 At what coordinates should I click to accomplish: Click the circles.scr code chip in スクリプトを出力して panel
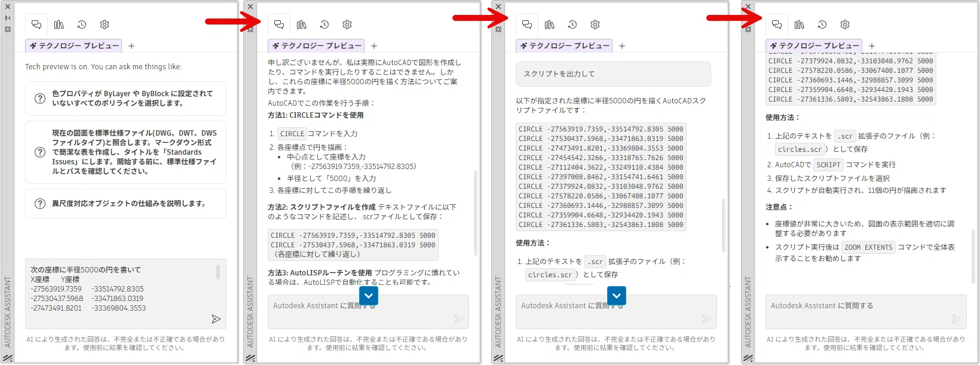click(550, 275)
